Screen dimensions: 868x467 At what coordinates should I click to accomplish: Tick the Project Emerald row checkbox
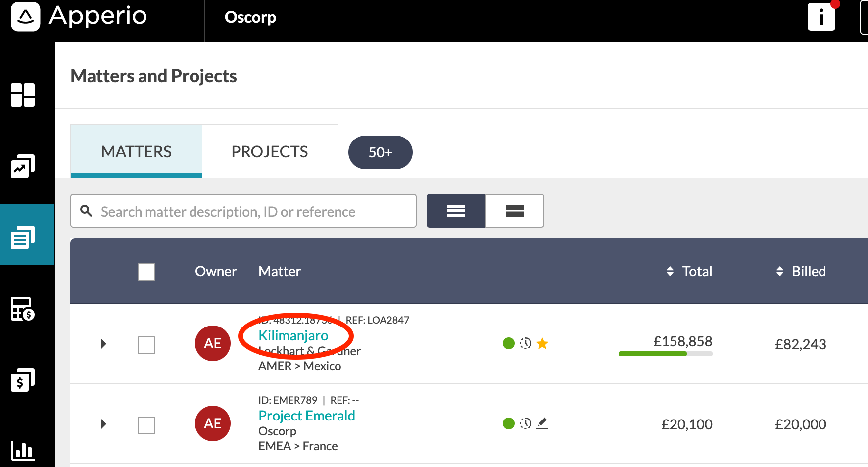click(x=146, y=425)
